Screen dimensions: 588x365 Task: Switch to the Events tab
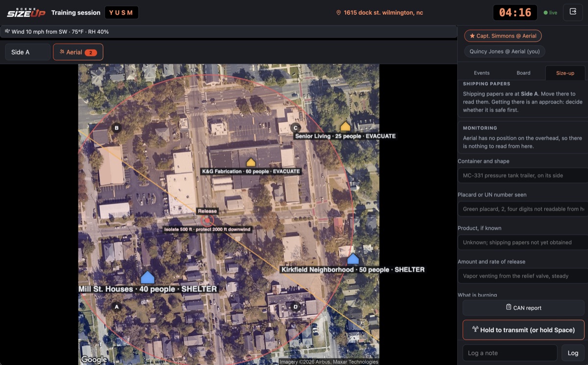[482, 73]
